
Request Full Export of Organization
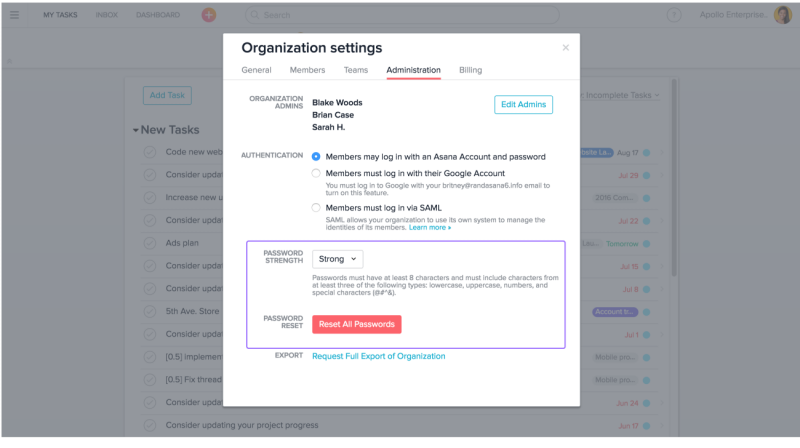(x=379, y=356)
